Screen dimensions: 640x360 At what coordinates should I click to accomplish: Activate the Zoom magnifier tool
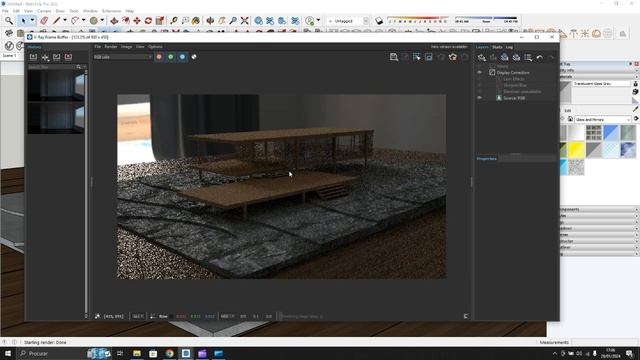233,20
